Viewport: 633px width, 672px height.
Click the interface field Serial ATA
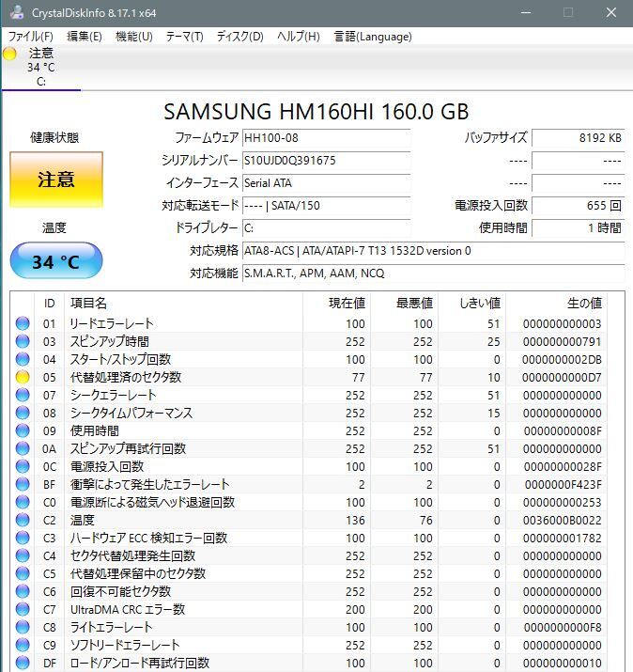pos(326,183)
